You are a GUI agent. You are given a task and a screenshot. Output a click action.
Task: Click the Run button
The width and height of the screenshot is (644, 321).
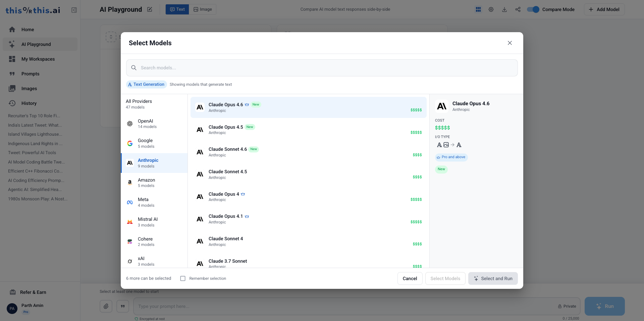[604, 306]
